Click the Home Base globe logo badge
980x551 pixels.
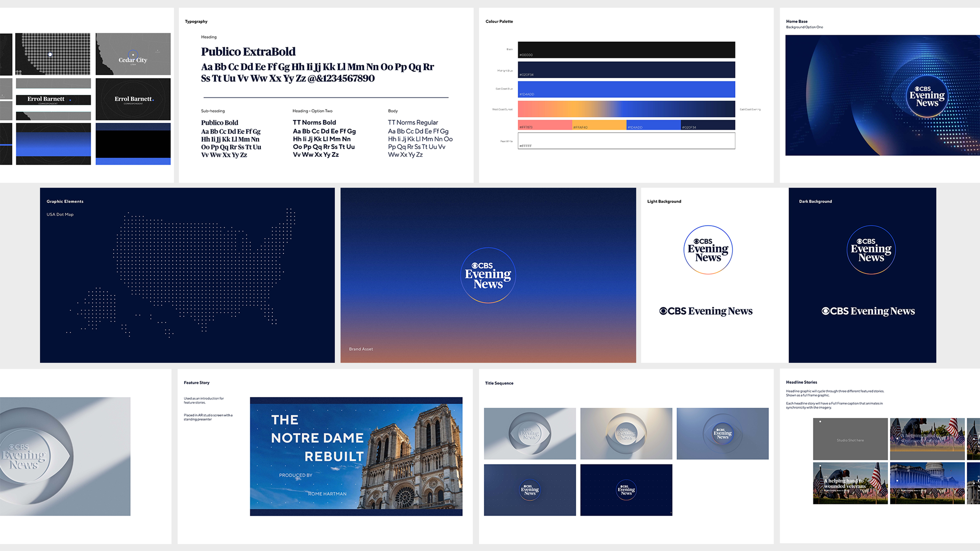pos(927,96)
